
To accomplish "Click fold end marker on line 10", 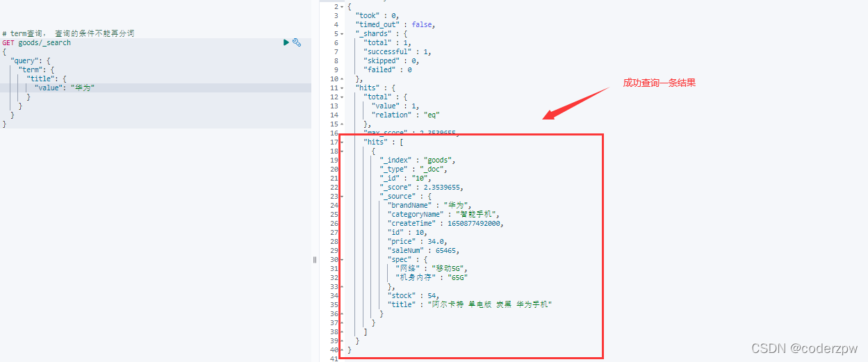I will pyautogui.click(x=341, y=79).
